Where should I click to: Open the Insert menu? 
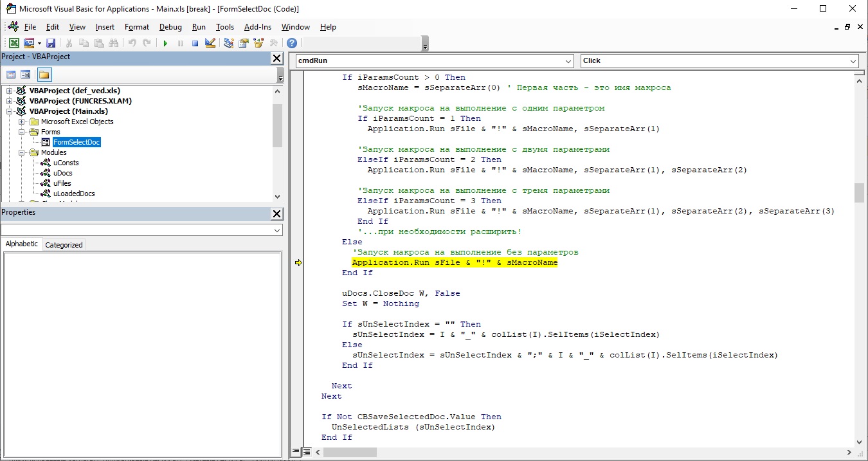[105, 27]
